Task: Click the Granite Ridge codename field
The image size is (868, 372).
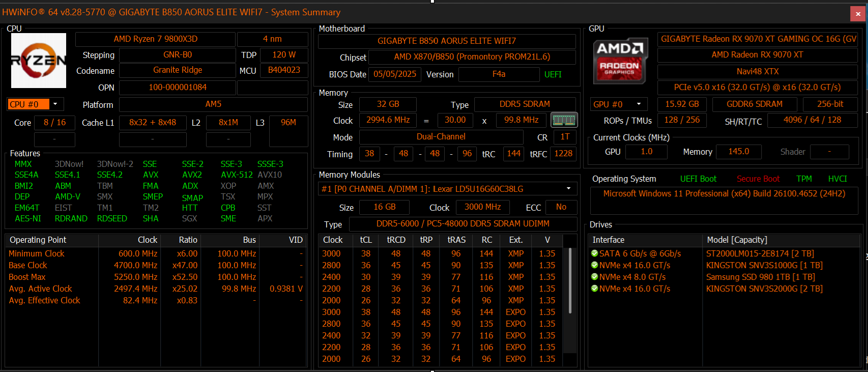Action: tap(178, 70)
